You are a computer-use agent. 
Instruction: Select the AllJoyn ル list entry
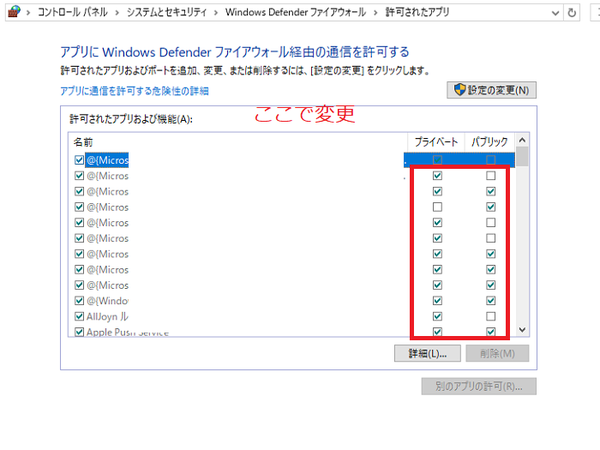coord(108,316)
